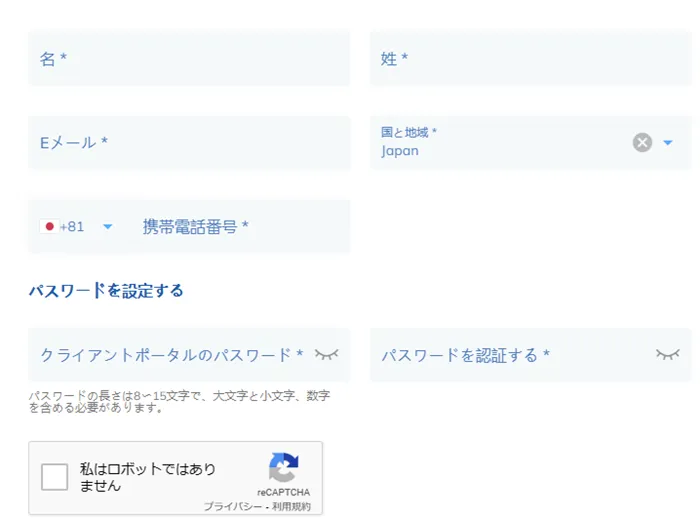Expand the country list dropdown arrow

[x=668, y=143]
